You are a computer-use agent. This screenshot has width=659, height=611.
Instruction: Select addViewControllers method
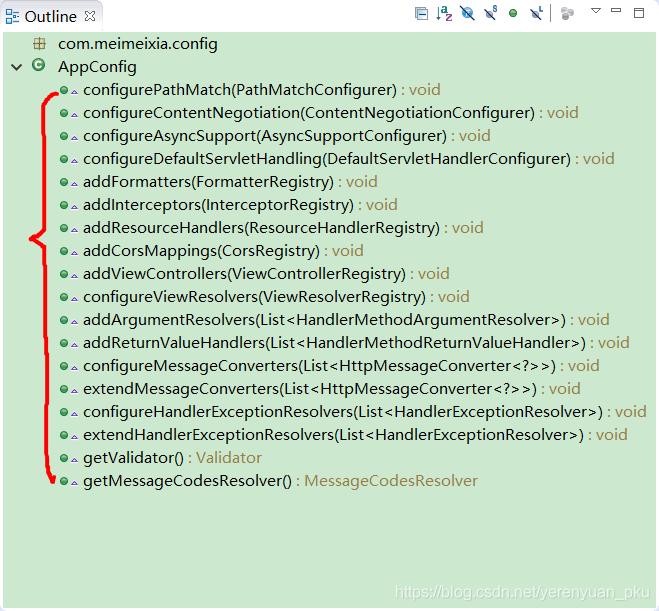coord(266,274)
